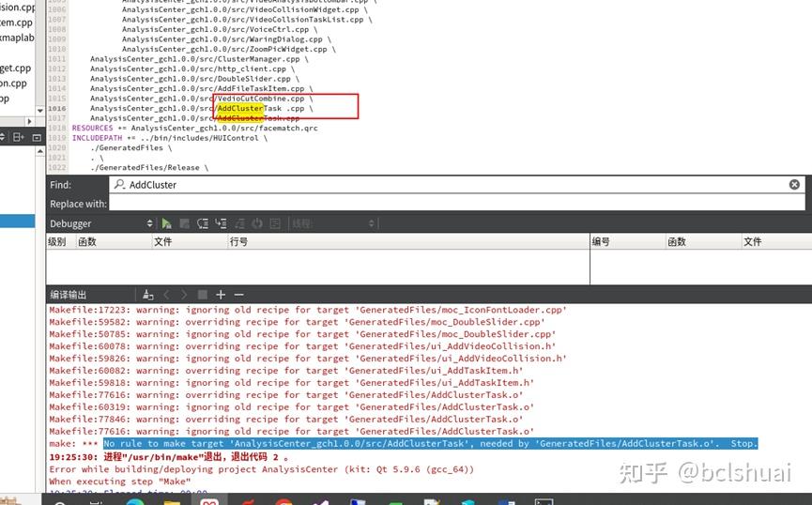The image size is (812, 505).
Task: Clear the compile output with broom icon
Action: [147, 295]
